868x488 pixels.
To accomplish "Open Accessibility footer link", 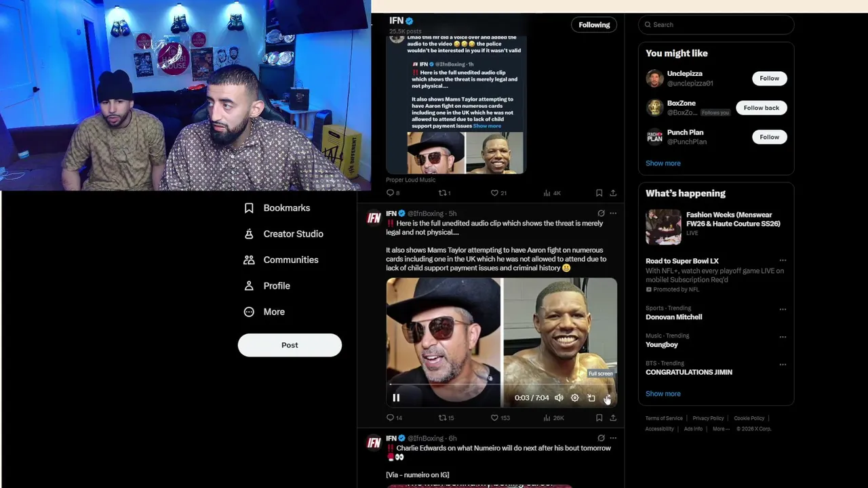I will pyautogui.click(x=660, y=429).
